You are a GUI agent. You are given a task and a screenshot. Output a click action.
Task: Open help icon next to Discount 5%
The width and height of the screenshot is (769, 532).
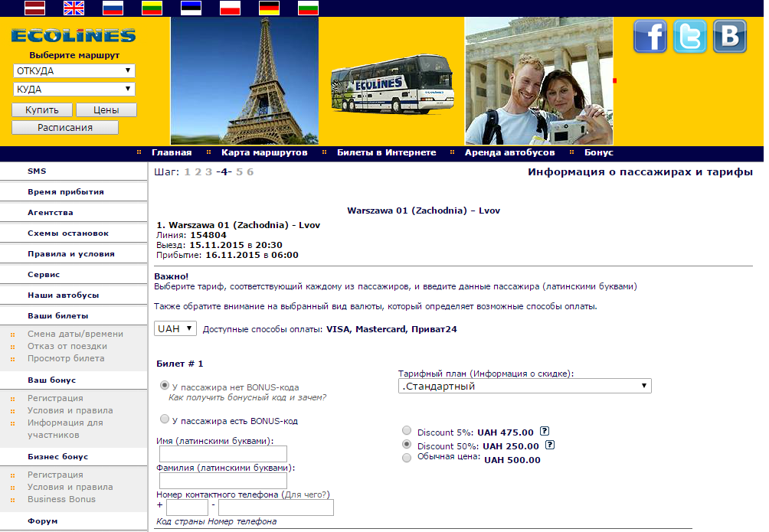click(545, 431)
